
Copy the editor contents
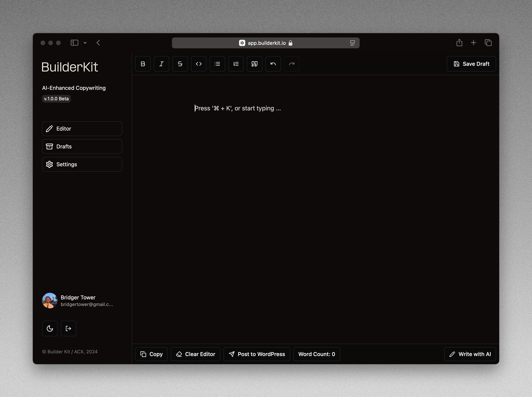(x=151, y=354)
